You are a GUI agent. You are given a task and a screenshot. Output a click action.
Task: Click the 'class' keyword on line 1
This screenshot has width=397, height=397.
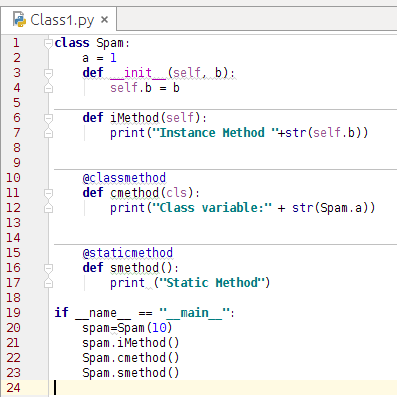pyautogui.click(x=72, y=43)
